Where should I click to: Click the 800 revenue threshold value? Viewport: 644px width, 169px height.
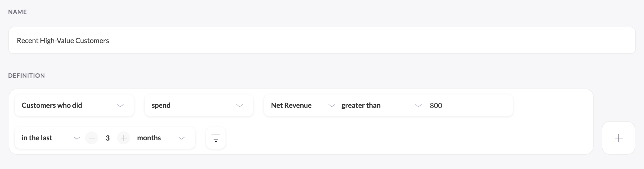pos(436,105)
